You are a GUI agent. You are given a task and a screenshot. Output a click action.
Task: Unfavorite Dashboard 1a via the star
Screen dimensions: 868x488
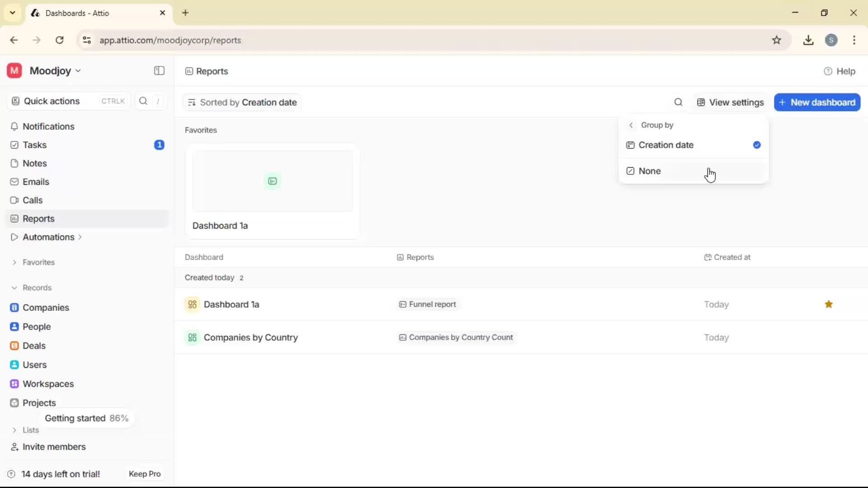point(829,304)
